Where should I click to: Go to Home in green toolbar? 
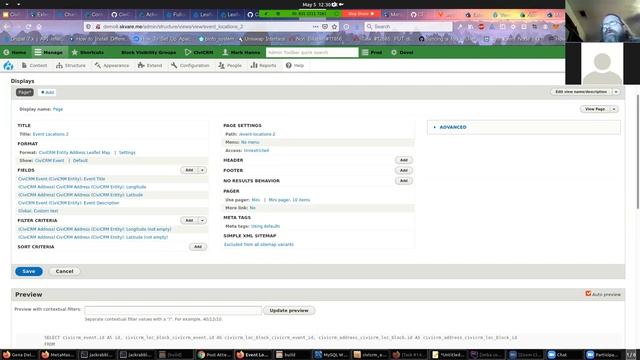tap(15, 52)
